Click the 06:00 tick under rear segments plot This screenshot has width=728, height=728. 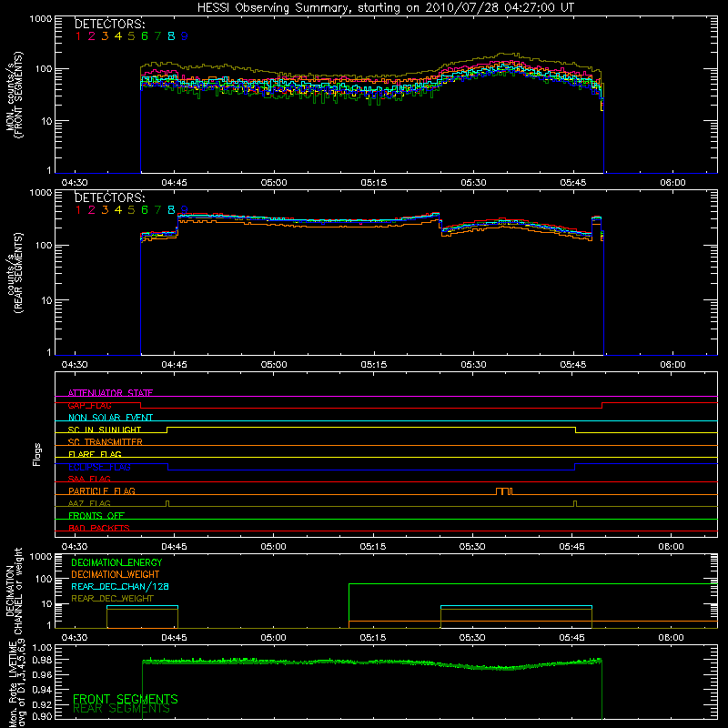pos(672,365)
